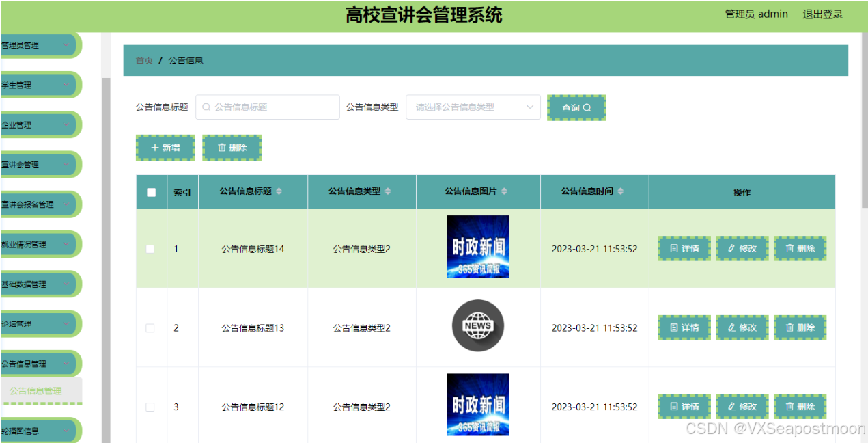Open the 公告信息类型 dropdown

[473, 107]
